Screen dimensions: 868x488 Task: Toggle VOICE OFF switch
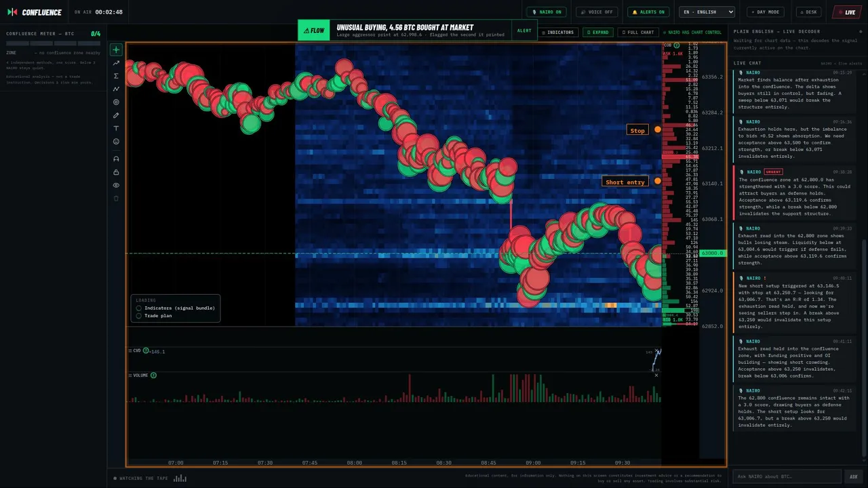597,12
